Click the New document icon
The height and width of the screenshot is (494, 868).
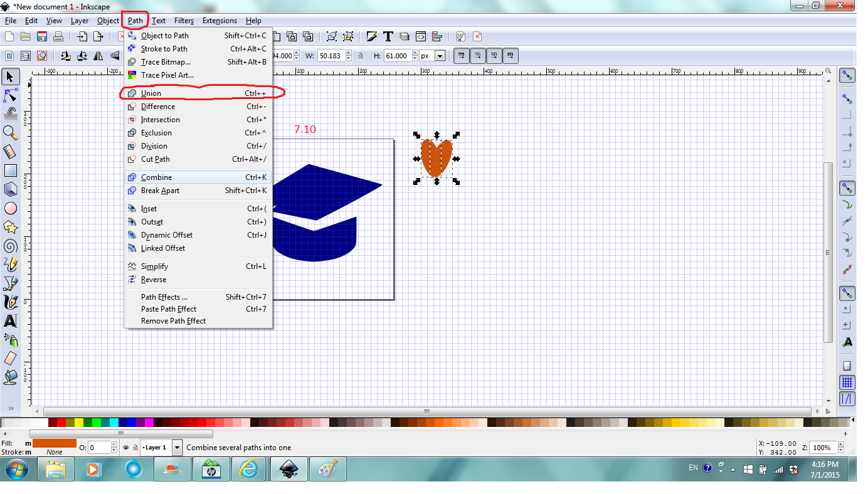(9, 36)
